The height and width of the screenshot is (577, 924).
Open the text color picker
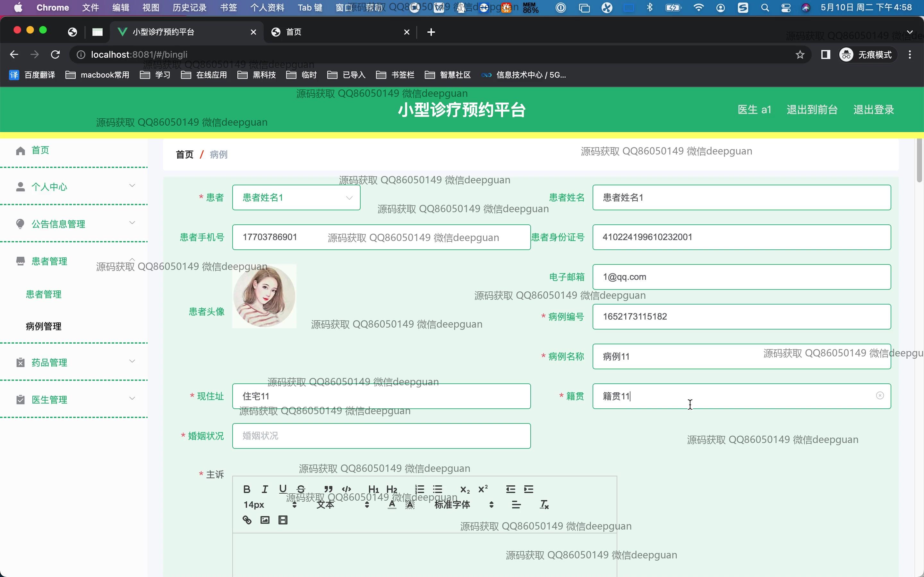tap(392, 505)
